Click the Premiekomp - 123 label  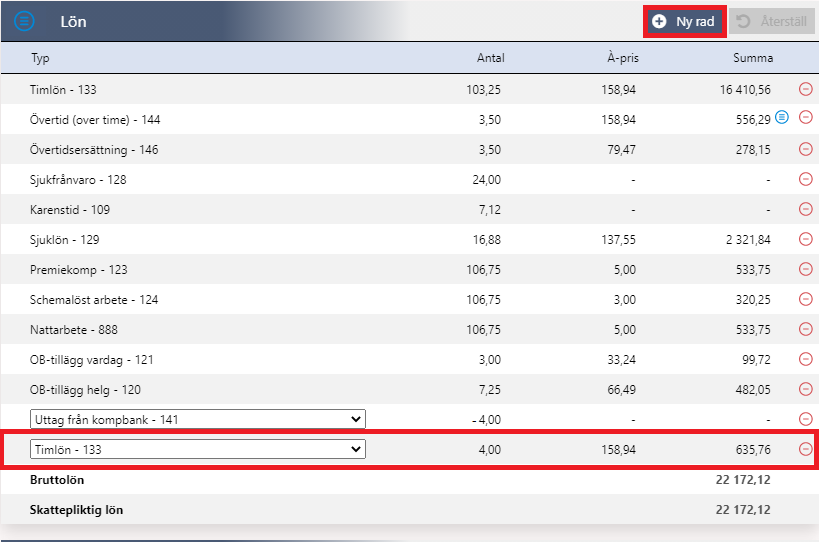pyautogui.click(x=79, y=270)
